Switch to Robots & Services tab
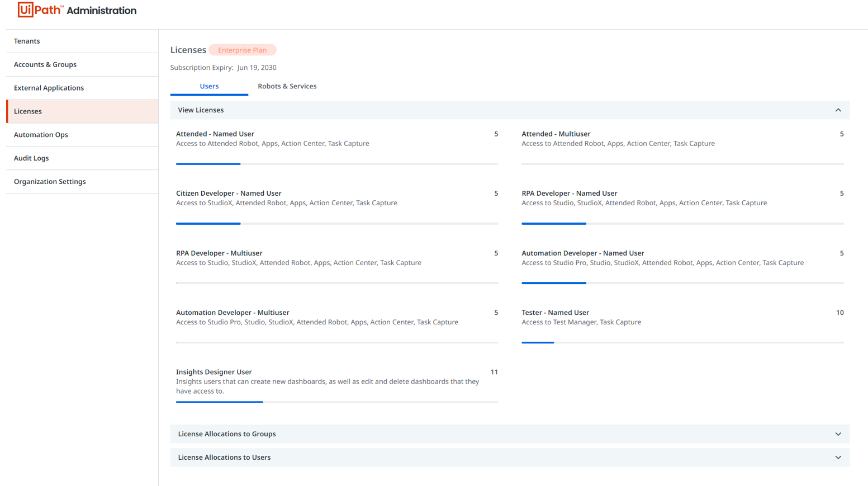Screen dimensions: 868x486 [287, 86]
